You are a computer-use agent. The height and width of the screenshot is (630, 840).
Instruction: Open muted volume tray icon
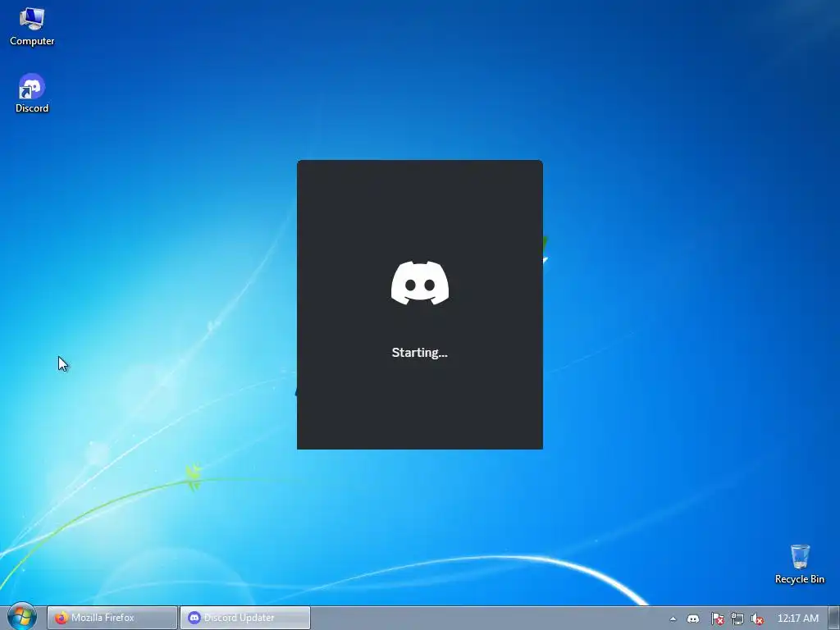point(757,619)
